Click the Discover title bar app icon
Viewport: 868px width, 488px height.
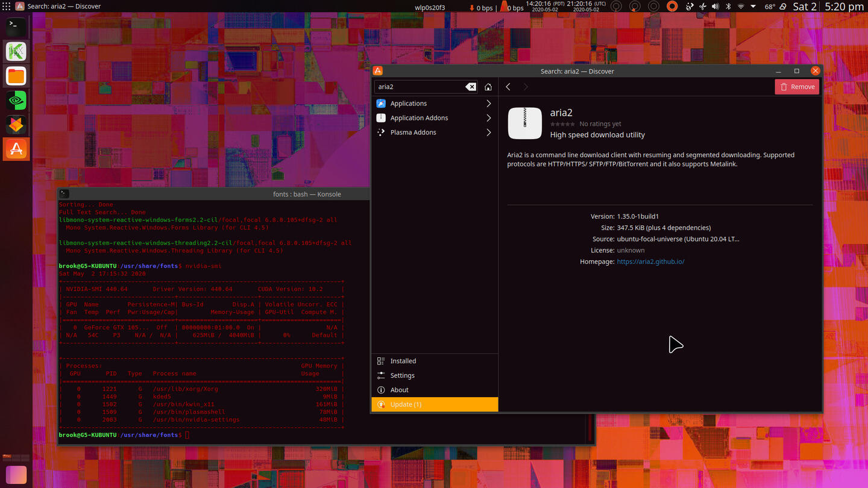coord(378,71)
